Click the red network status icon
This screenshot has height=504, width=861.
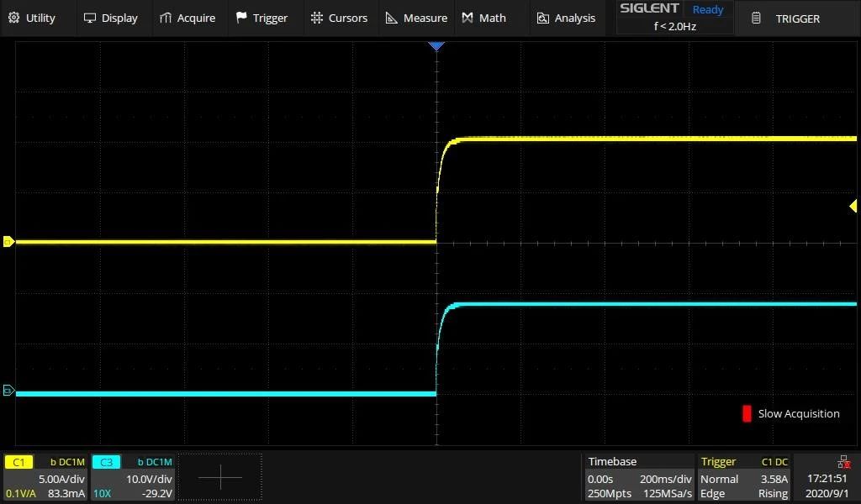[x=843, y=461]
